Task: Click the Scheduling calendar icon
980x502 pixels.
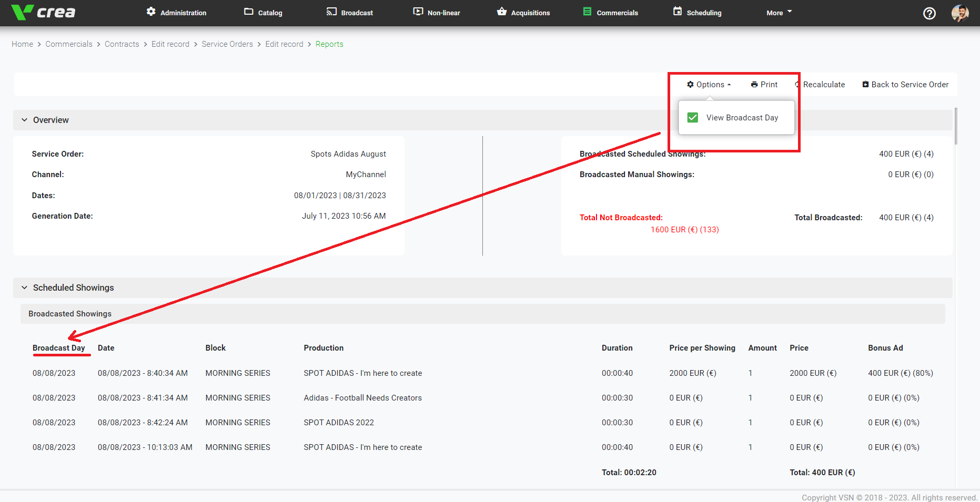Action: [678, 12]
